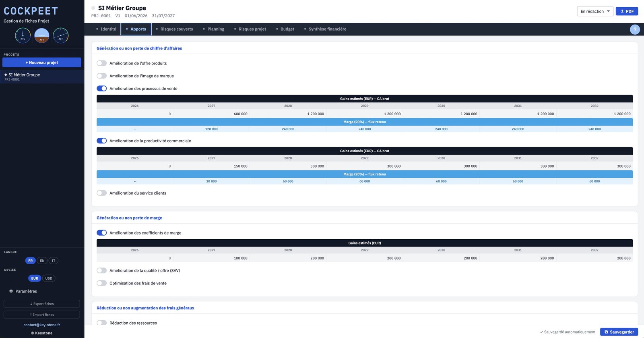This screenshot has height=338, width=644.
Task: Click Génération ou non perte de chiffre d'affaires heading
Action: click(139, 48)
